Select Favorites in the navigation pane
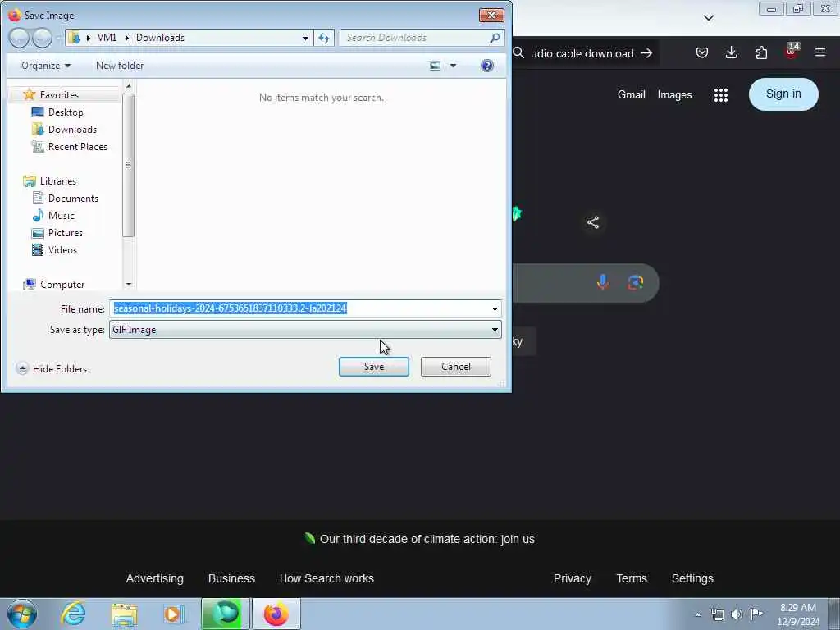Image resolution: width=840 pixels, height=630 pixels. coord(59,95)
